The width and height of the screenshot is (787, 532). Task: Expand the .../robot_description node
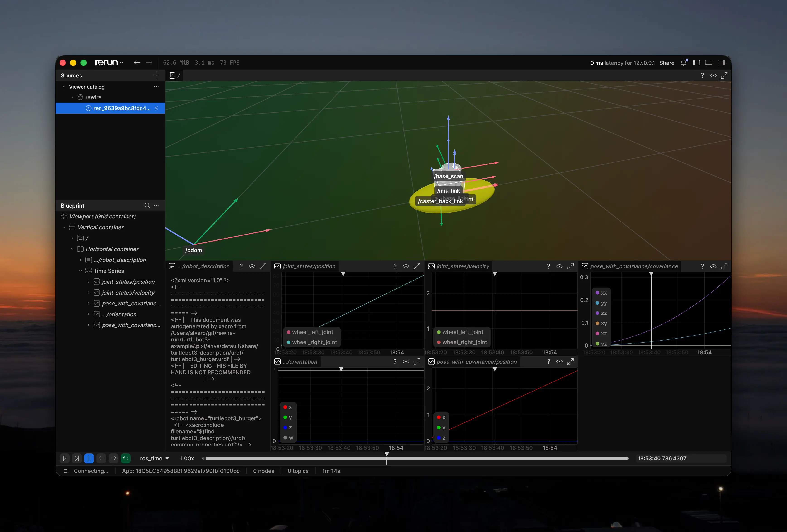point(80,260)
